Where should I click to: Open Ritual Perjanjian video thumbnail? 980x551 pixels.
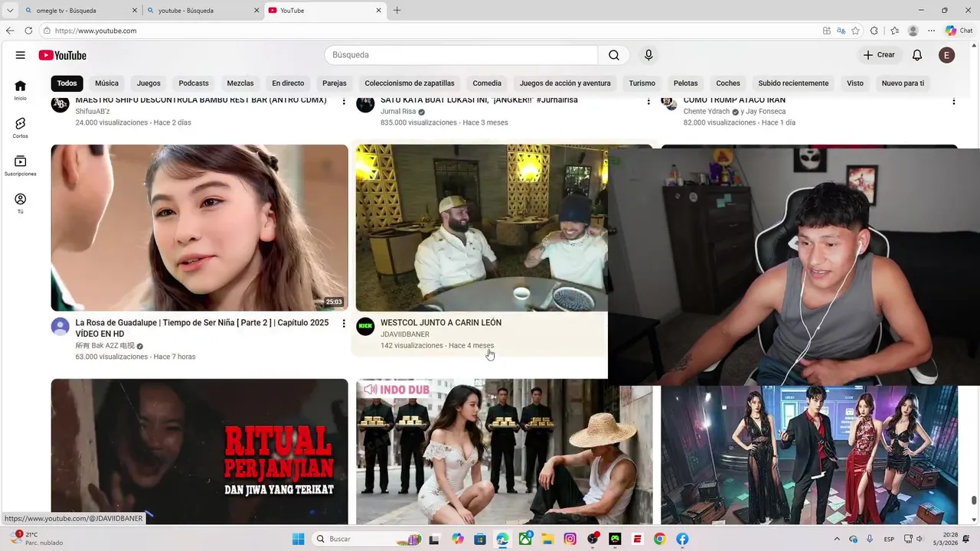(x=199, y=452)
